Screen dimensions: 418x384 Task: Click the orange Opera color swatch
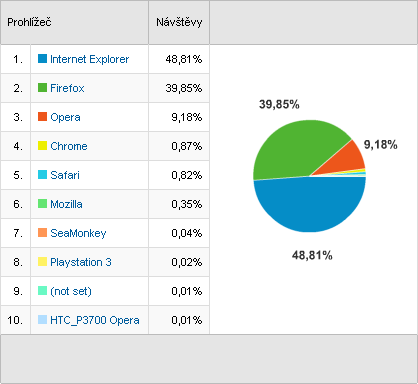(42, 117)
